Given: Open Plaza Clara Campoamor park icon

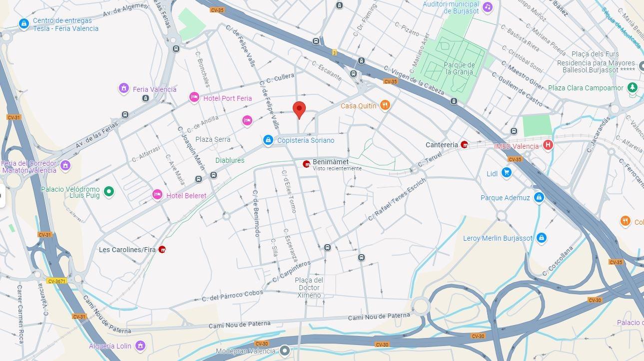Looking at the screenshot, I should click(x=633, y=87).
